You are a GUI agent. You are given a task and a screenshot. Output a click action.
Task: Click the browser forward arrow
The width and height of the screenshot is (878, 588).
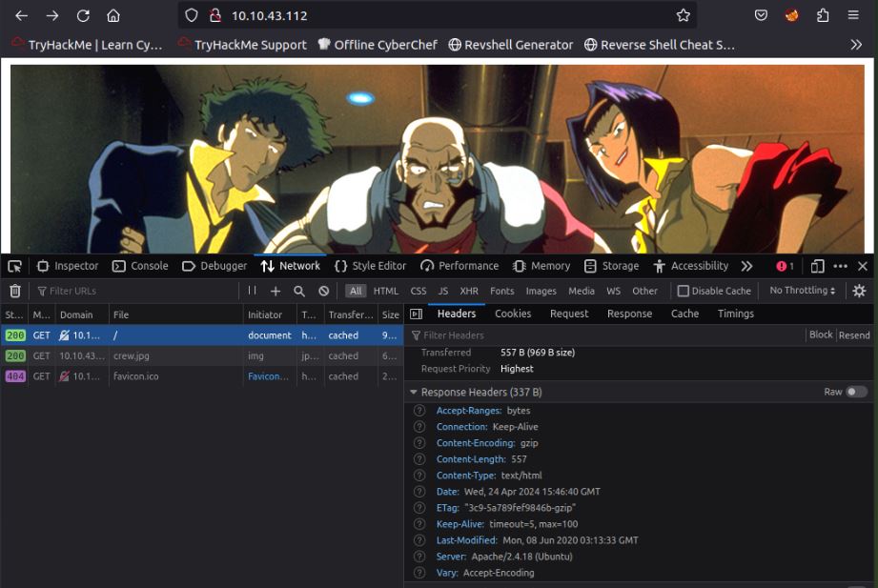52,15
